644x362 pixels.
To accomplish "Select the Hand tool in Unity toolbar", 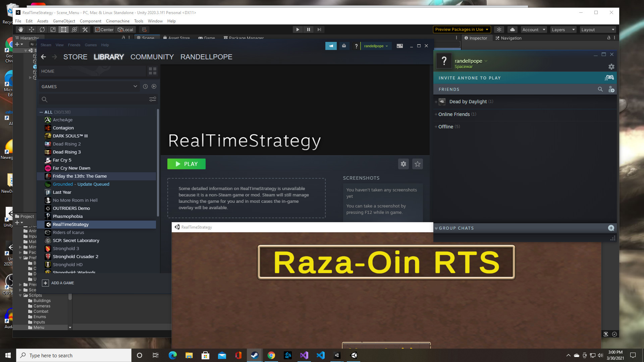I will [20, 29].
